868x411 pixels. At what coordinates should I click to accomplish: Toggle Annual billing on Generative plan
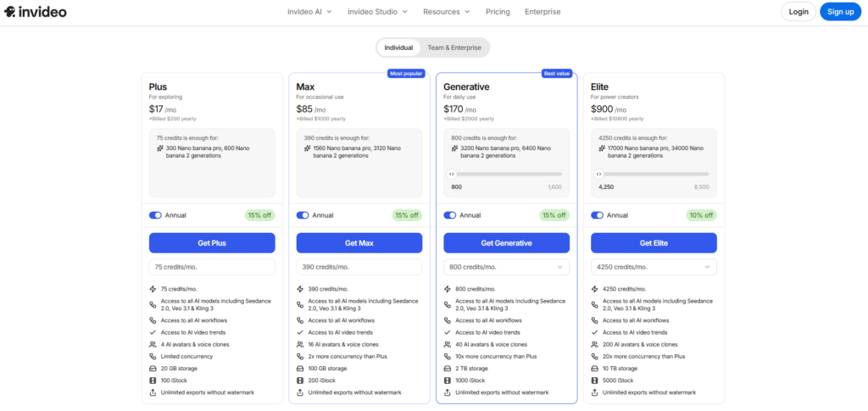[x=449, y=215]
